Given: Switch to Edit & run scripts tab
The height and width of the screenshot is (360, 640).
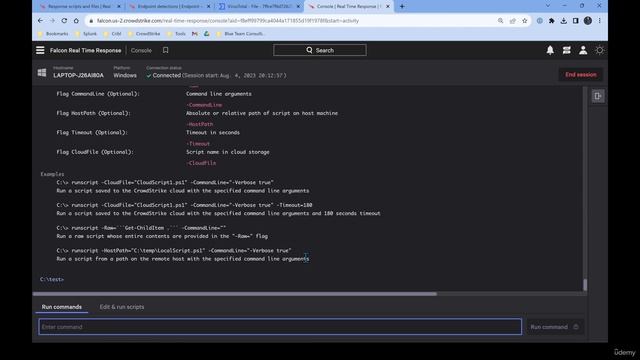Looking at the screenshot, I should pyautogui.click(x=122, y=307).
